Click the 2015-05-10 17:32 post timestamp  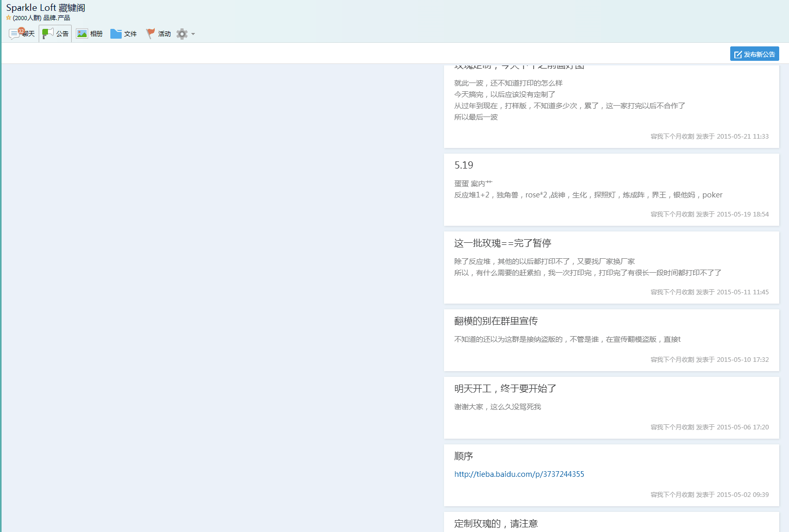(743, 360)
